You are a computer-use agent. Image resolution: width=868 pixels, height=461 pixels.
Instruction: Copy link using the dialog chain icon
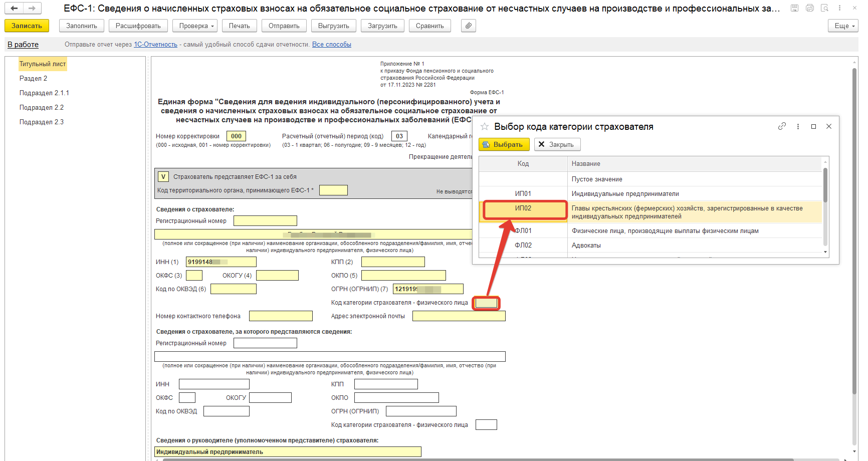pos(782,126)
